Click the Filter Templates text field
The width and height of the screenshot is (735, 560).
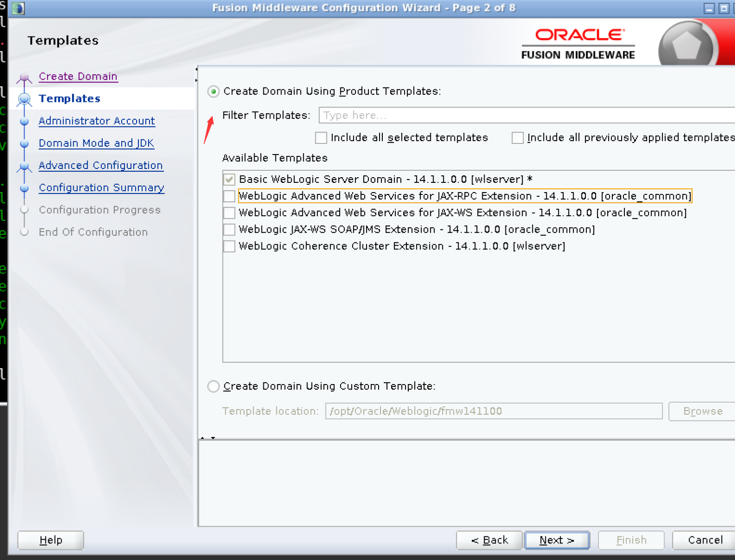pos(525,115)
